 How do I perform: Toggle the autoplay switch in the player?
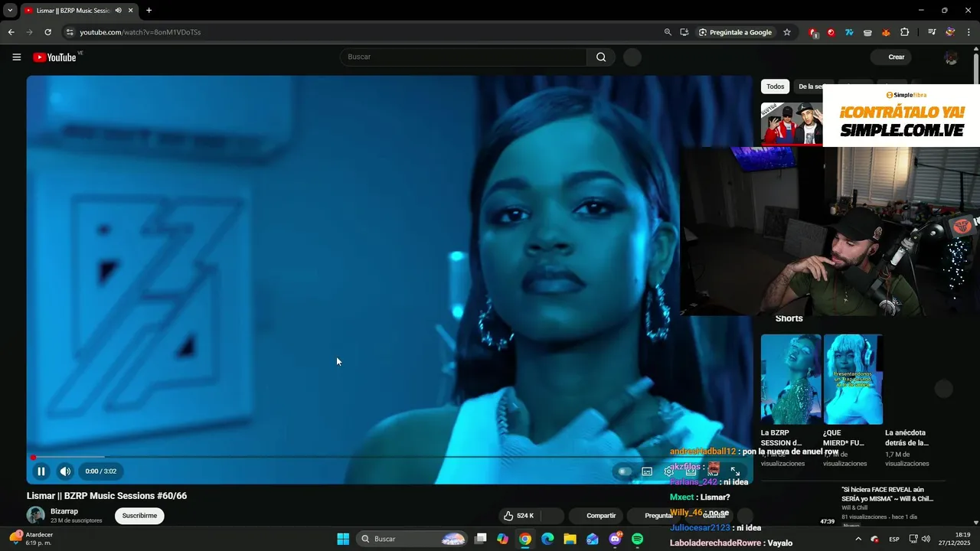[625, 471]
